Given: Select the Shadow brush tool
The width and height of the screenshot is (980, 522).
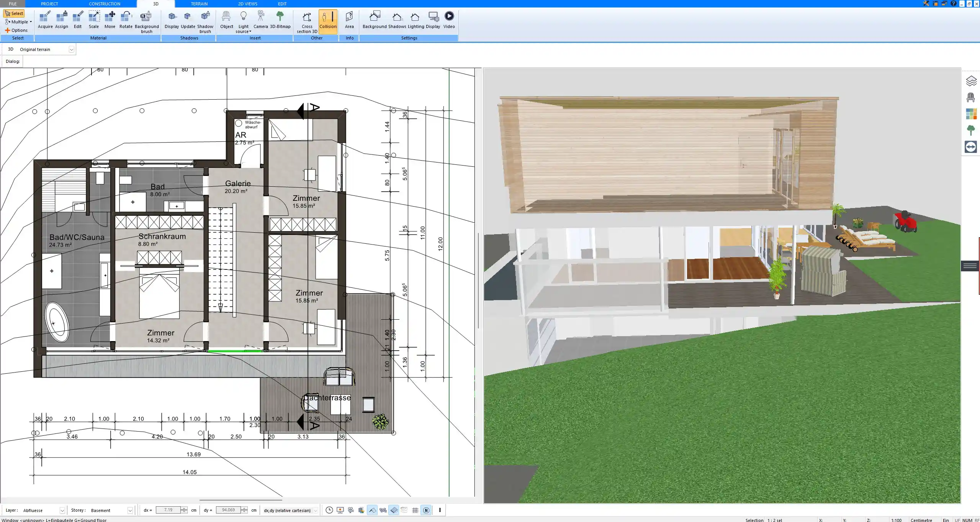Looking at the screenshot, I should click(x=205, y=21).
